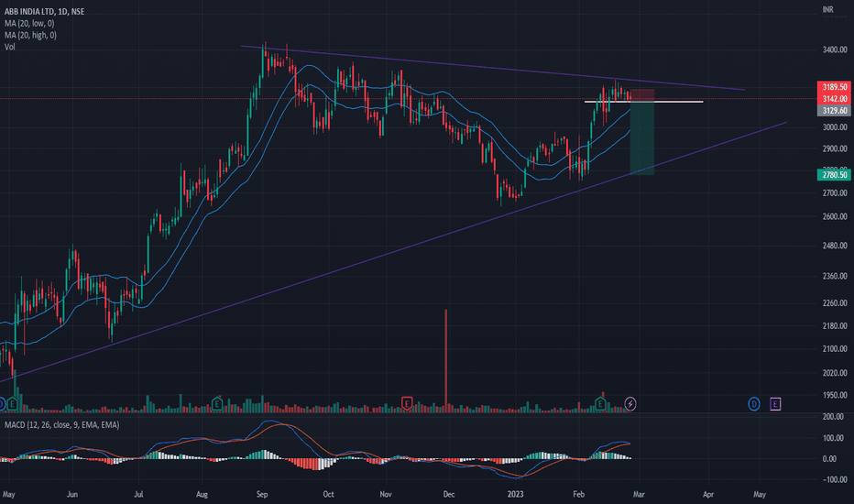Screen dimensions: 854x504
Task: Click the green 2780.50 target price tag
Action: (x=835, y=175)
